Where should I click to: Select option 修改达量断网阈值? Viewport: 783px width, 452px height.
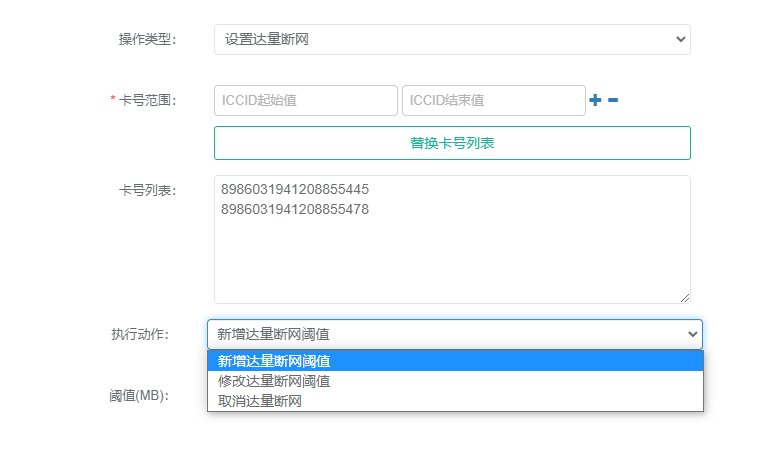[455, 381]
